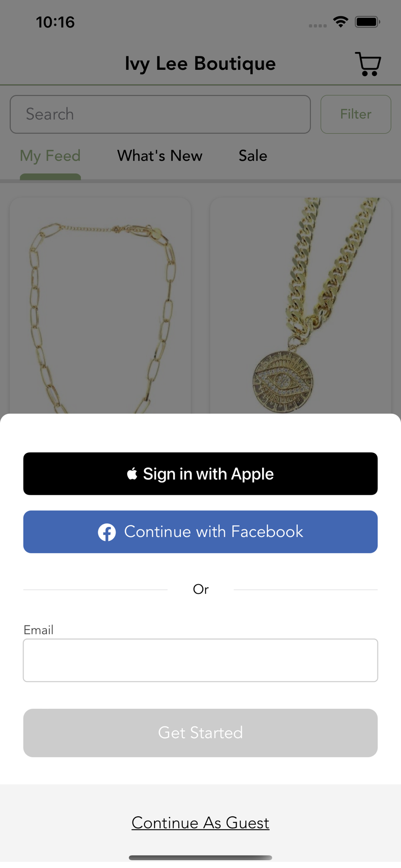Tap the Ivy Lee Boutique title
Image resolution: width=401 pixels, height=868 pixels.
tap(200, 64)
